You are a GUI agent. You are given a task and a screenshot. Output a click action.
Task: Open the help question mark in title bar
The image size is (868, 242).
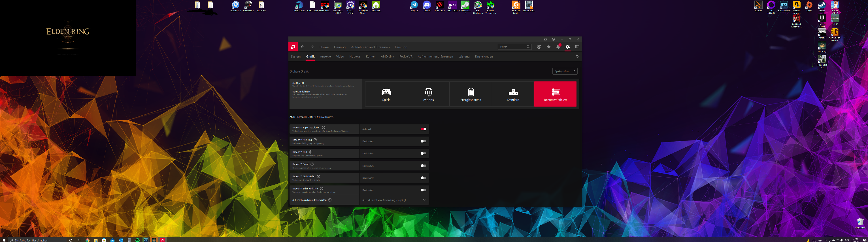coord(553,39)
